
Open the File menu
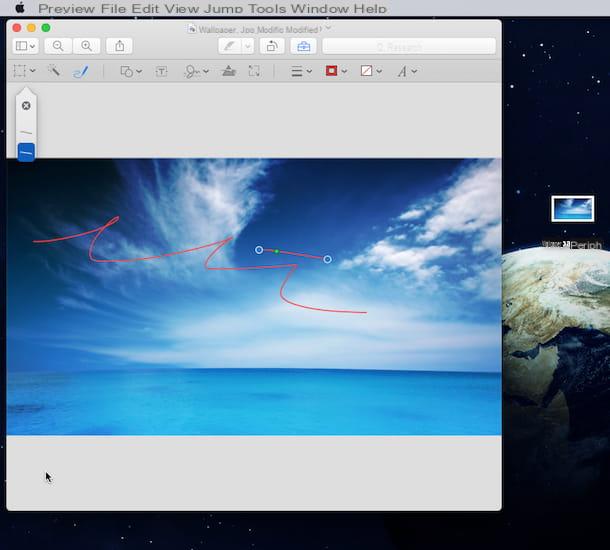coord(113,9)
